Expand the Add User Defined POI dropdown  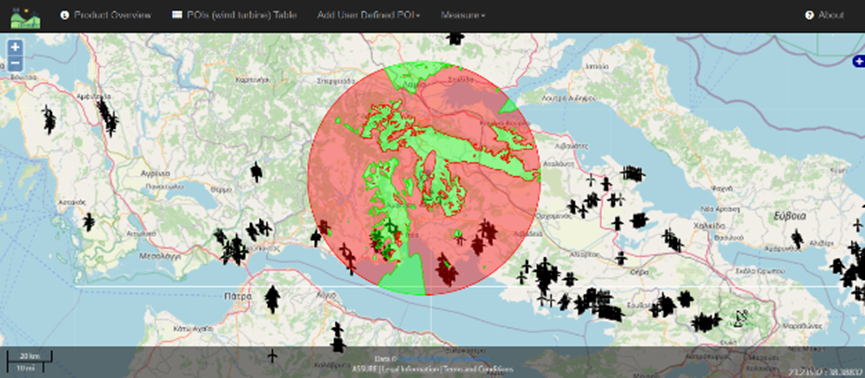click(369, 15)
